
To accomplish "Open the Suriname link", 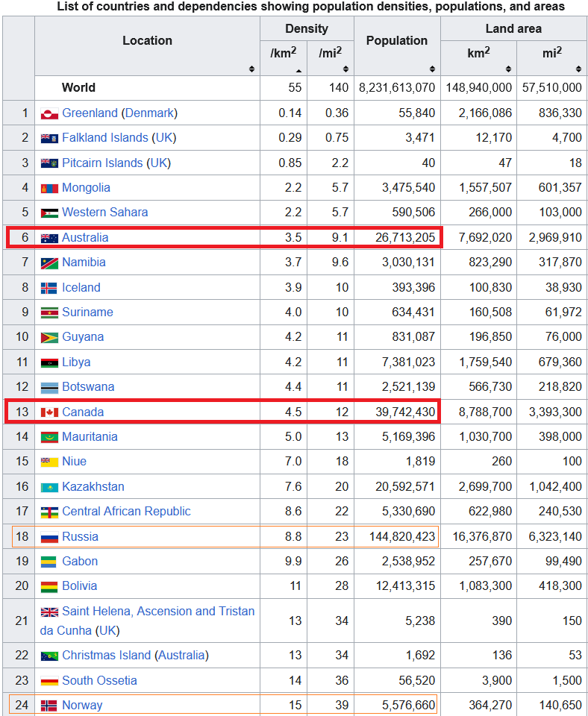I will tap(88, 312).
